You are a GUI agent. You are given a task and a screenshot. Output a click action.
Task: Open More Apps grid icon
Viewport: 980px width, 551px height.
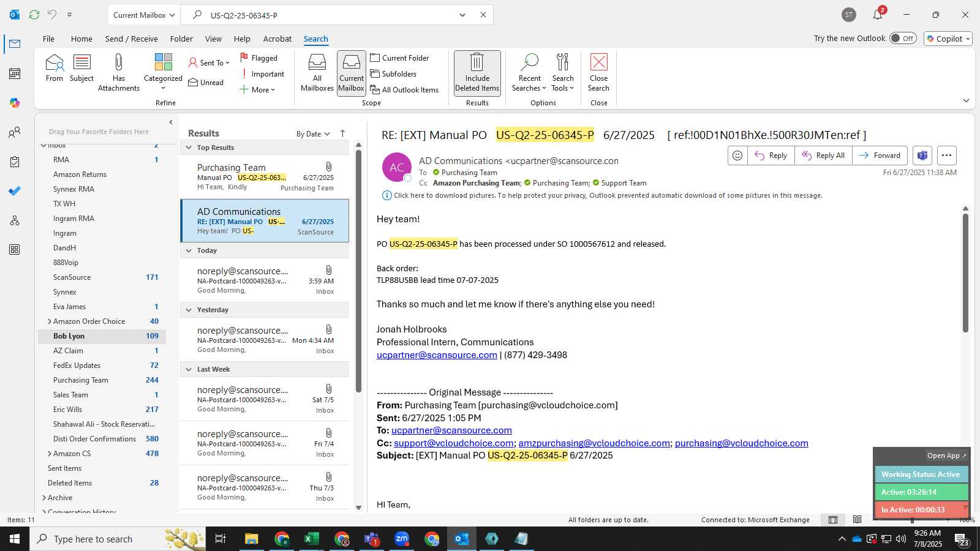[x=15, y=250]
